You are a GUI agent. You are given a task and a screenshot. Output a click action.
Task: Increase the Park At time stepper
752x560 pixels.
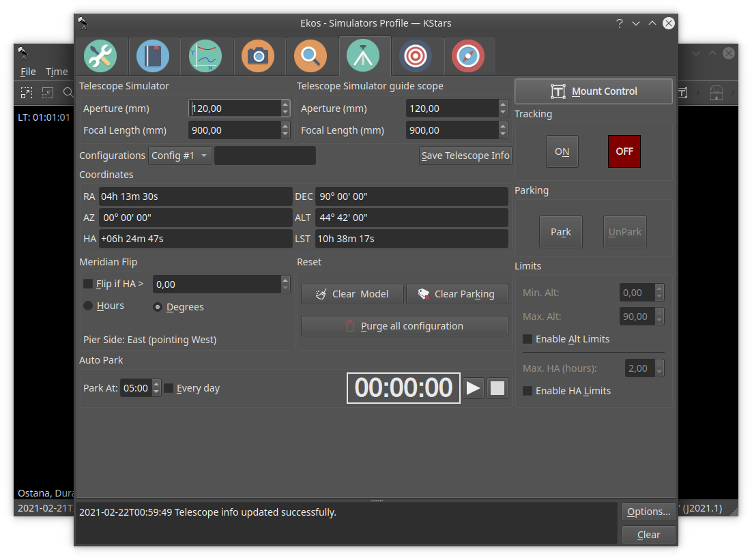(x=156, y=384)
